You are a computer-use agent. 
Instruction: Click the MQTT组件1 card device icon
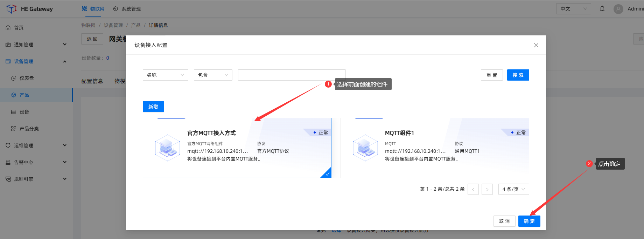pyautogui.click(x=365, y=148)
